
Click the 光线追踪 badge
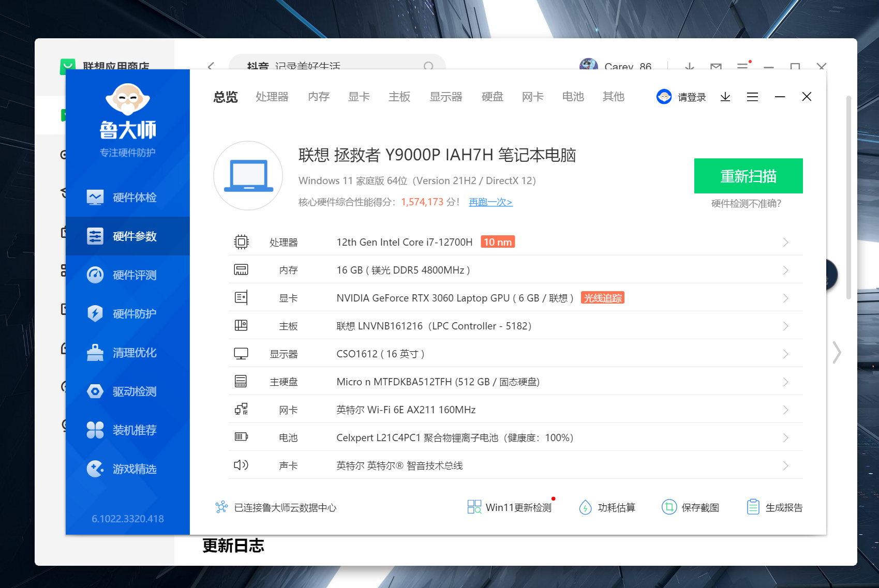(x=603, y=298)
